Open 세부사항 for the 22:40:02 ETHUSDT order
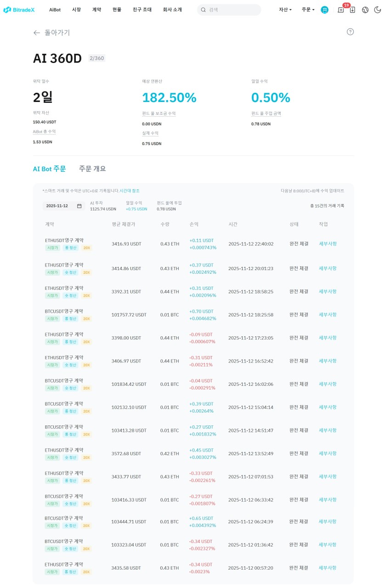 point(328,243)
